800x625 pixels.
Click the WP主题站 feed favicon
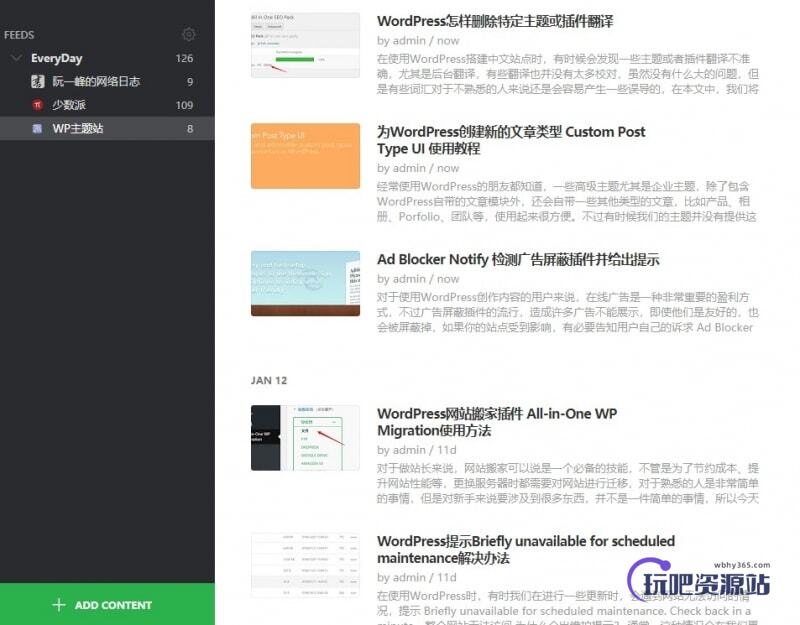coord(37,129)
